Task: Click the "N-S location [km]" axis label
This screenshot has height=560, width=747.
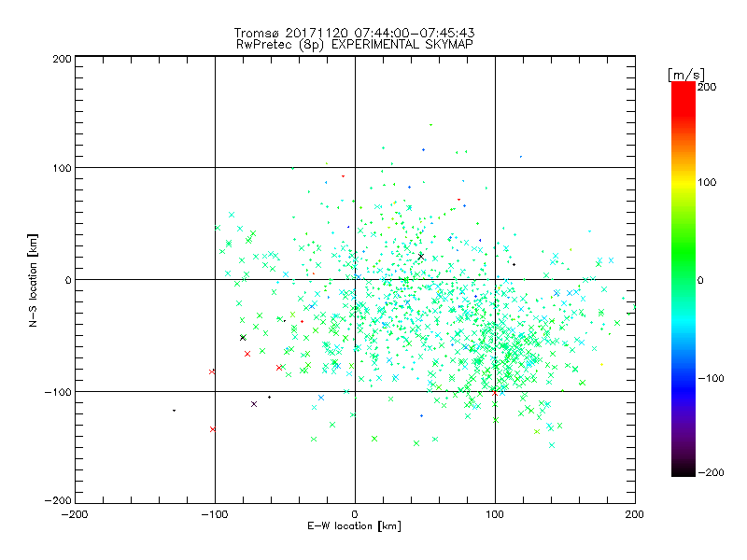Action: tap(33, 281)
